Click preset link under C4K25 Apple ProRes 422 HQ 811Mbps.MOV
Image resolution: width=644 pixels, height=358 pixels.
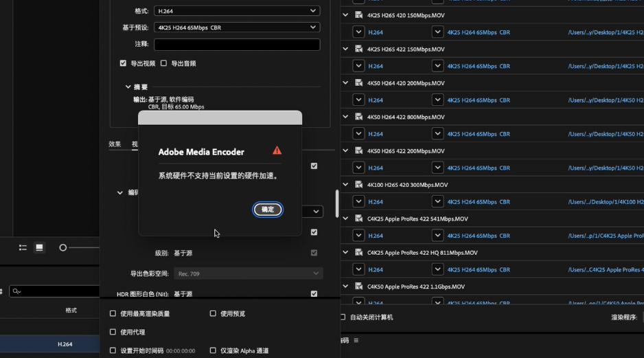point(479,270)
